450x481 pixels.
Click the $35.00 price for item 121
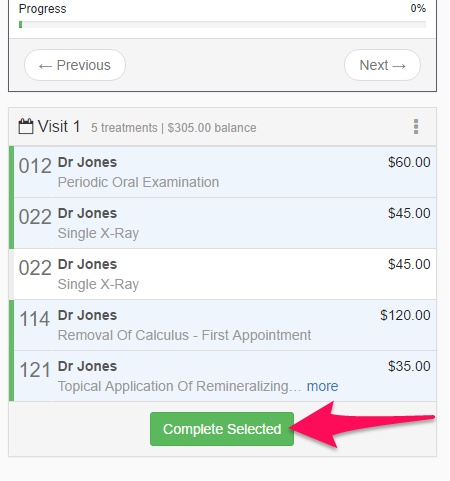[409, 366]
